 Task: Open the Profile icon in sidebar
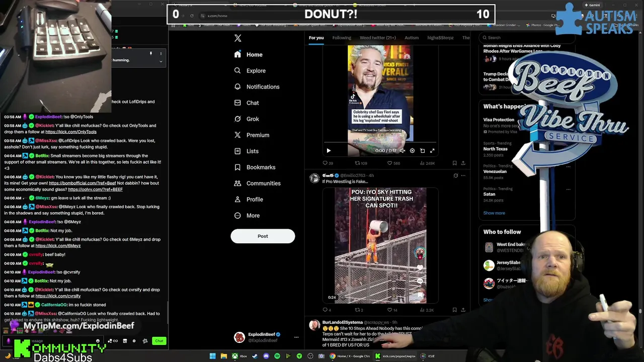click(237, 199)
